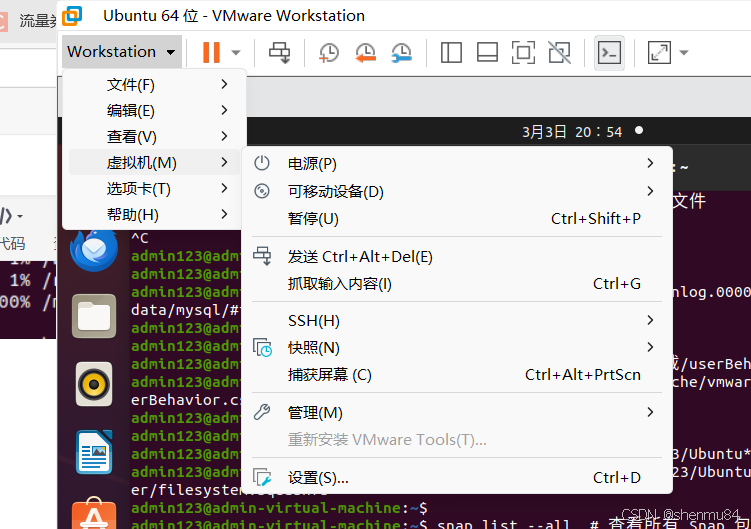Open the snapshot manager toolbar icon
The width and height of the screenshot is (751, 529).
401,52
